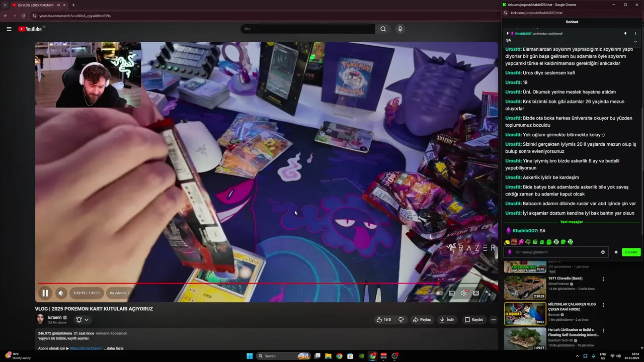
Task: Switch to theater mode in the player
Action: pyautogui.click(x=476, y=293)
